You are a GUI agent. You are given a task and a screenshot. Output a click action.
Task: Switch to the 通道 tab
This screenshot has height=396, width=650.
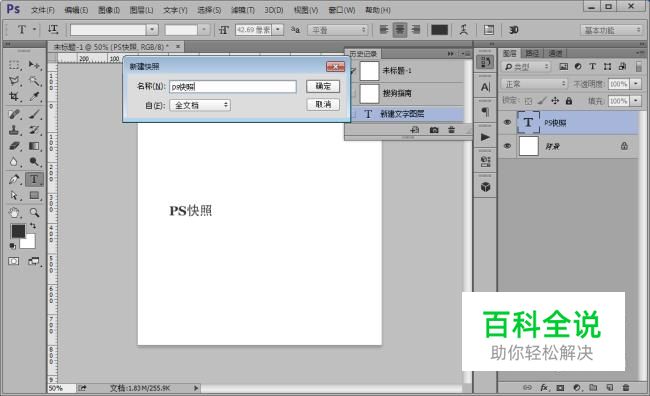coord(555,53)
